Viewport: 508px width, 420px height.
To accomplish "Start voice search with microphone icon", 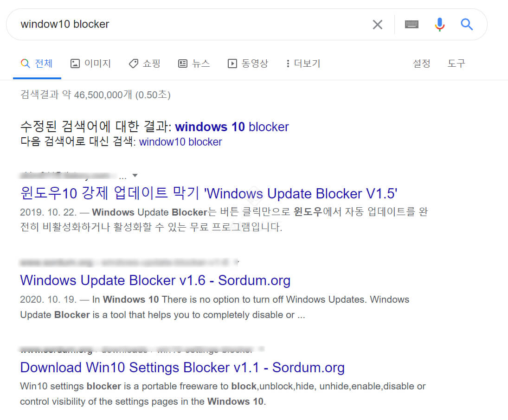I will tap(440, 25).
